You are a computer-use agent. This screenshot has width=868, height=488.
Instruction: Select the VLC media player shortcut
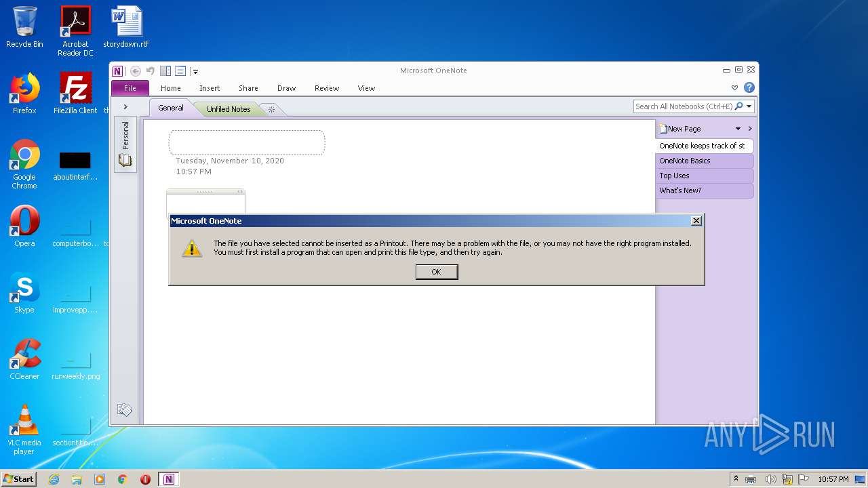click(x=24, y=430)
